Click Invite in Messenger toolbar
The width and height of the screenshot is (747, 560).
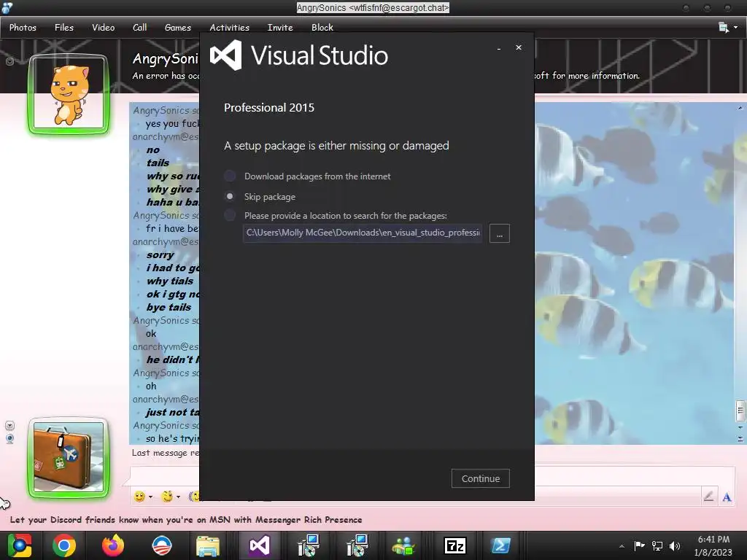(280, 28)
